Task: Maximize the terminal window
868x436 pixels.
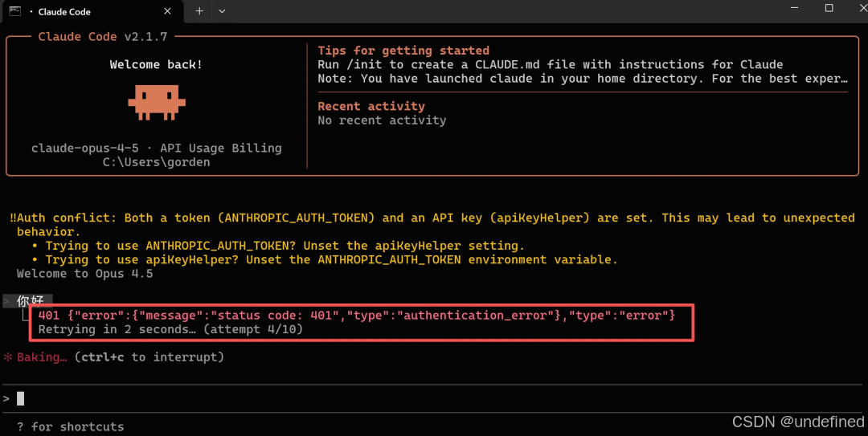Action: (829, 8)
